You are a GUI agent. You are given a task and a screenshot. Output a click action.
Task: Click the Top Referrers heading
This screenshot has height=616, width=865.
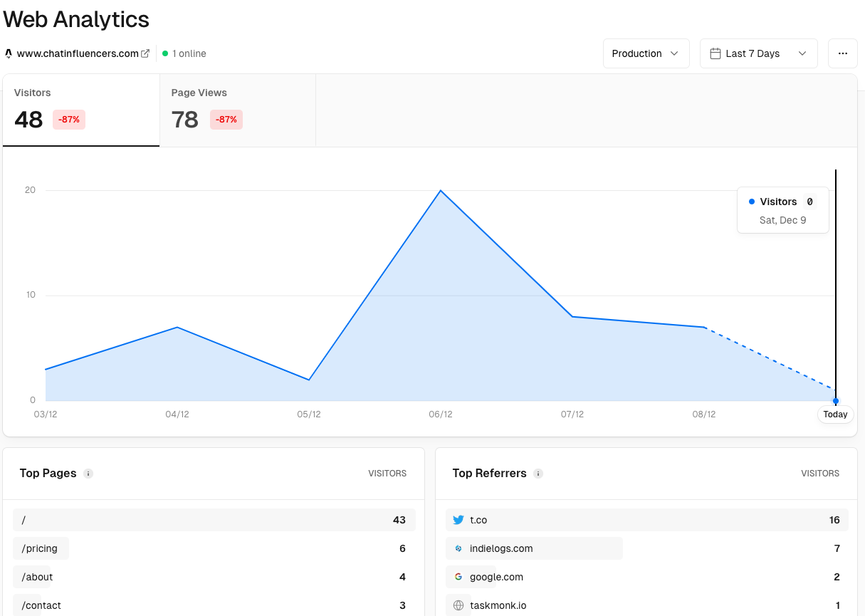tap(490, 474)
